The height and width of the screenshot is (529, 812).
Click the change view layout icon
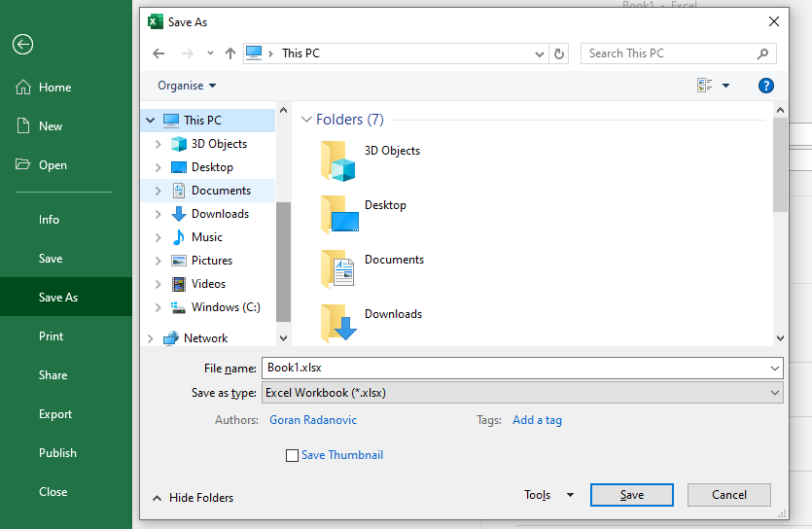705,86
